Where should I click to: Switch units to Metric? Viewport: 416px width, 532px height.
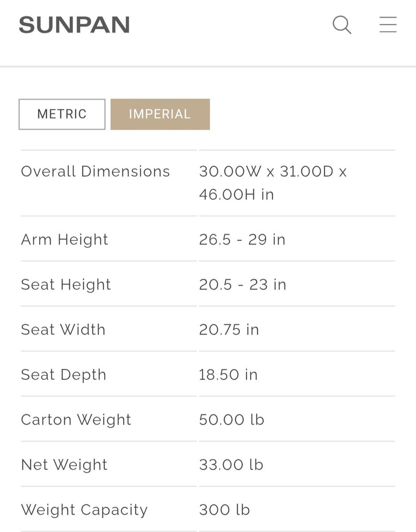tap(62, 114)
